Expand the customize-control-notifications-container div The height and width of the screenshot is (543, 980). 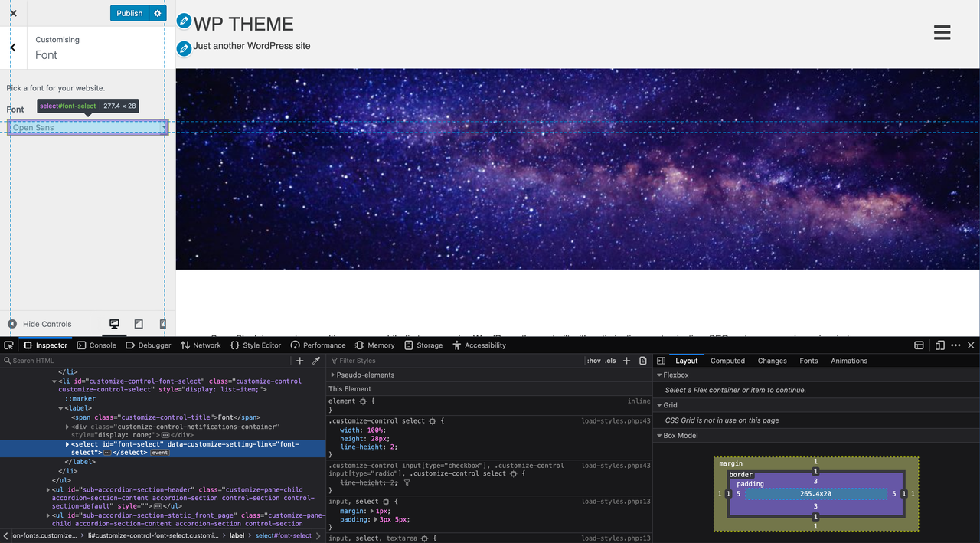pos(67,427)
